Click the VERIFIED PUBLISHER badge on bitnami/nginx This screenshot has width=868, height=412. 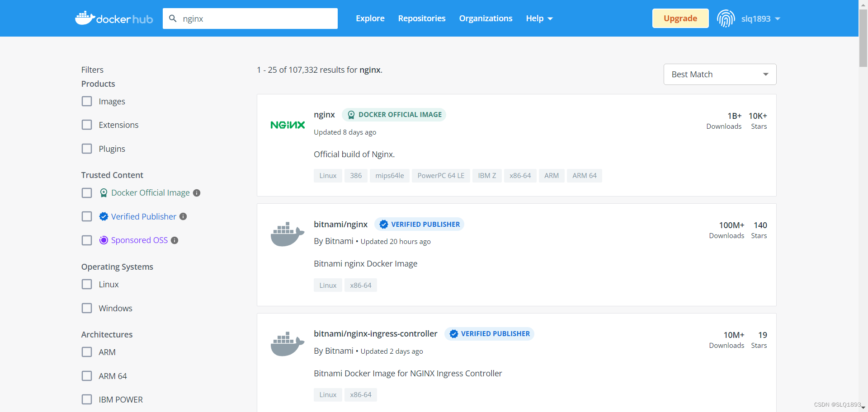coord(419,224)
